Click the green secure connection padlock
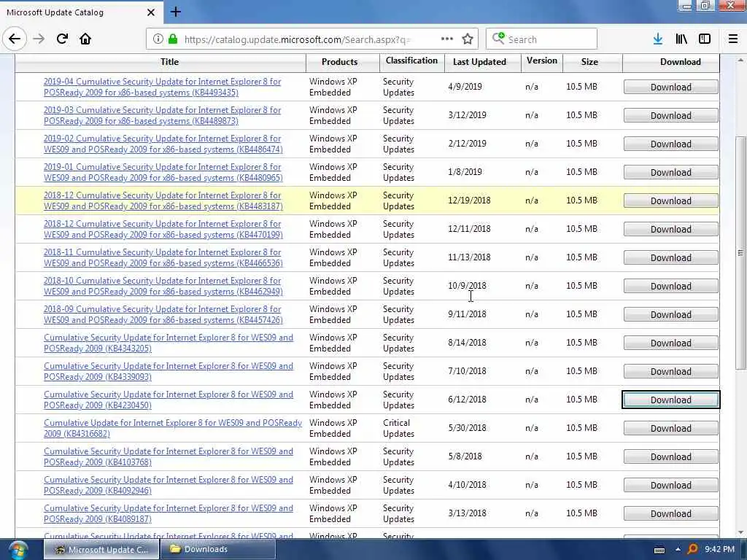Screen dimensions: 747x560 pyautogui.click(x=173, y=39)
